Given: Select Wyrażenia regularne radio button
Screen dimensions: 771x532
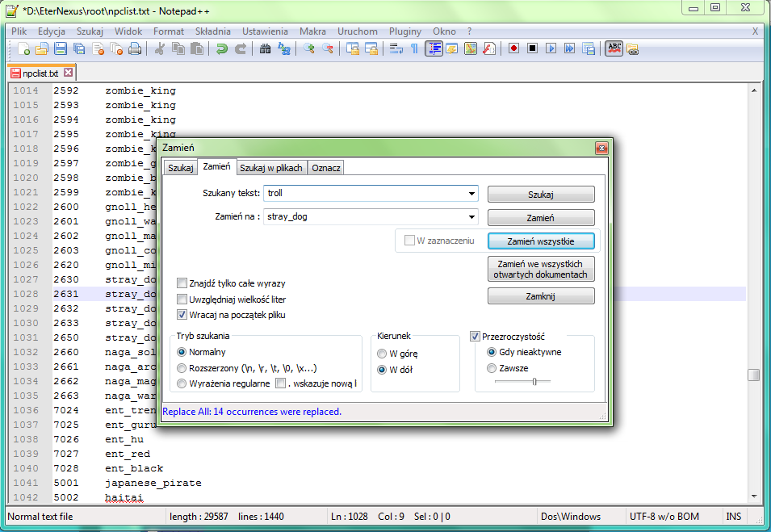Looking at the screenshot, I should (182, 383).
